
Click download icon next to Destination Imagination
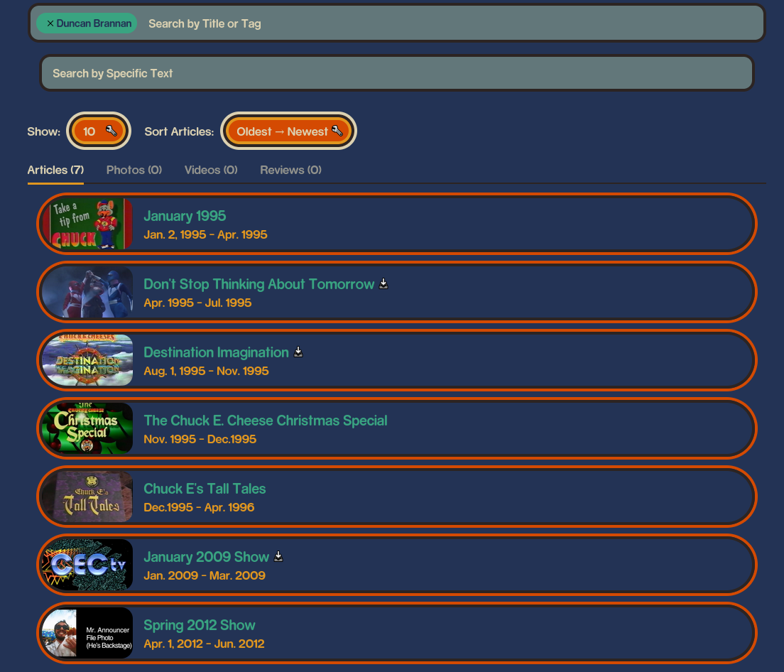coord(298,352)
